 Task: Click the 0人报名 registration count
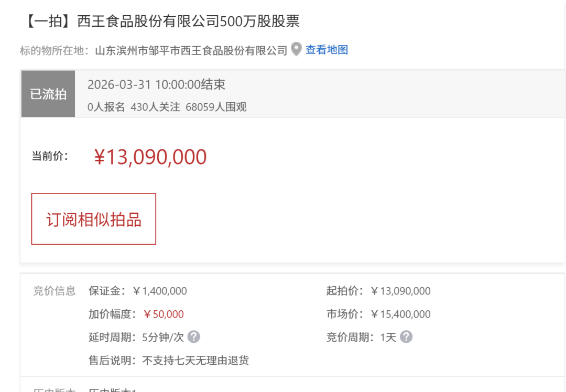(106, 107)
